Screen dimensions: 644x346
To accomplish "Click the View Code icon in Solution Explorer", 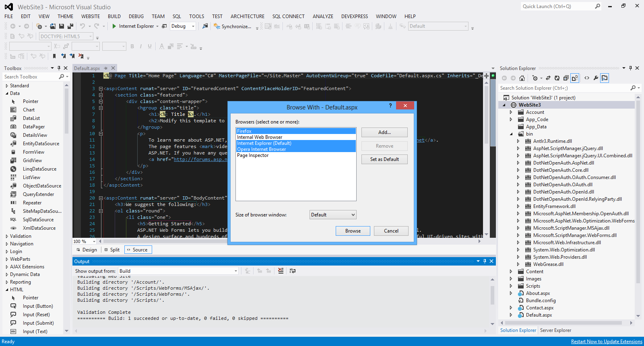I will coord(587,78).
